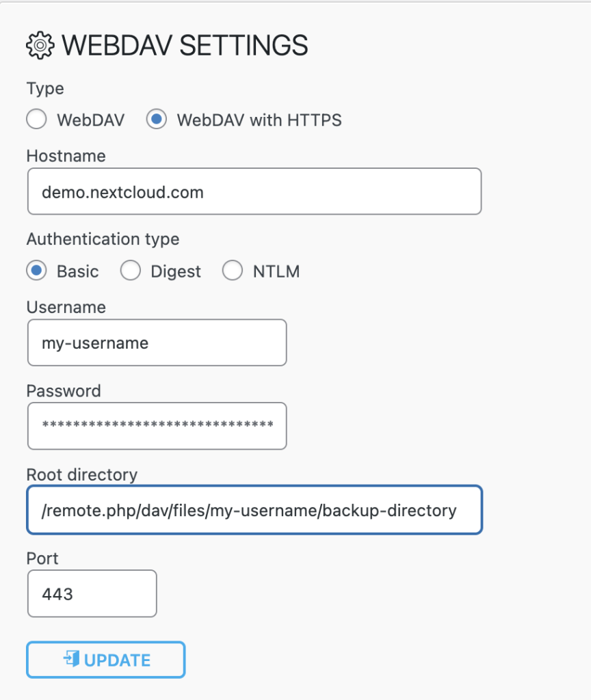Click the Port number field
Viewport: 591px width, 700px height.
pos(92,593)
